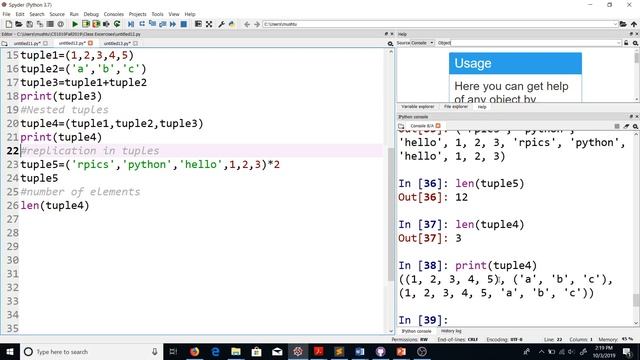Run cell and advance icon
640x360 pixels.
pyautogui.click(x=96, y=24)
